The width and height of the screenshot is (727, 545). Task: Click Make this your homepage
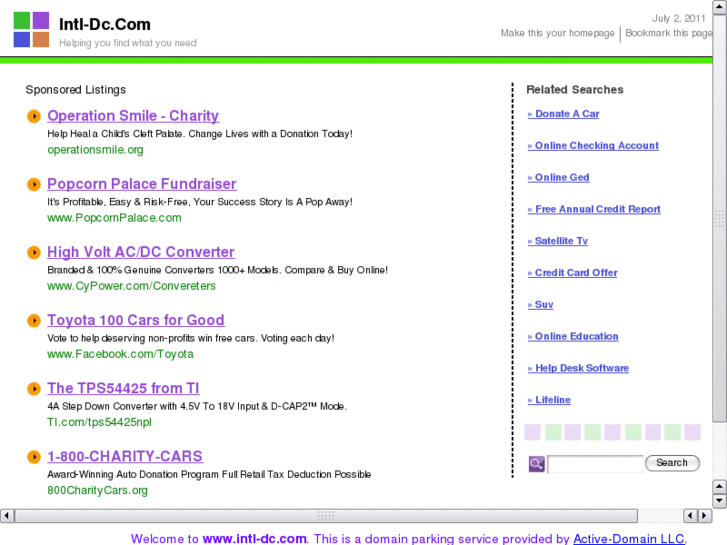(557, 33)
